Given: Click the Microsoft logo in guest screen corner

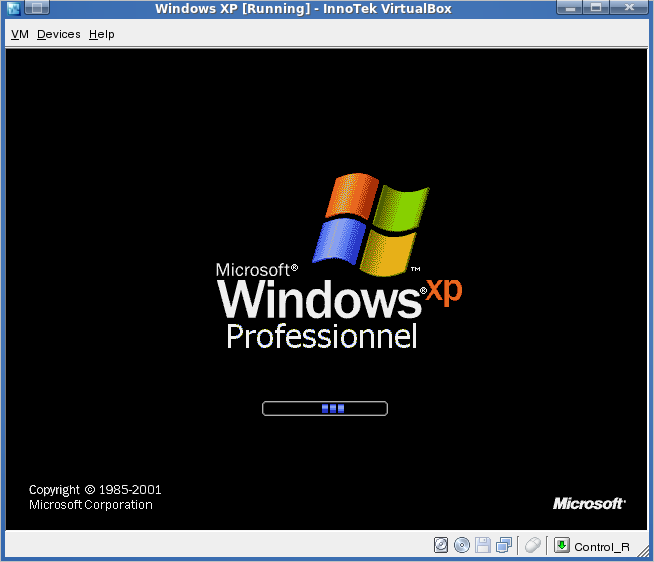Looking at the screenshot, I should 589,503.
